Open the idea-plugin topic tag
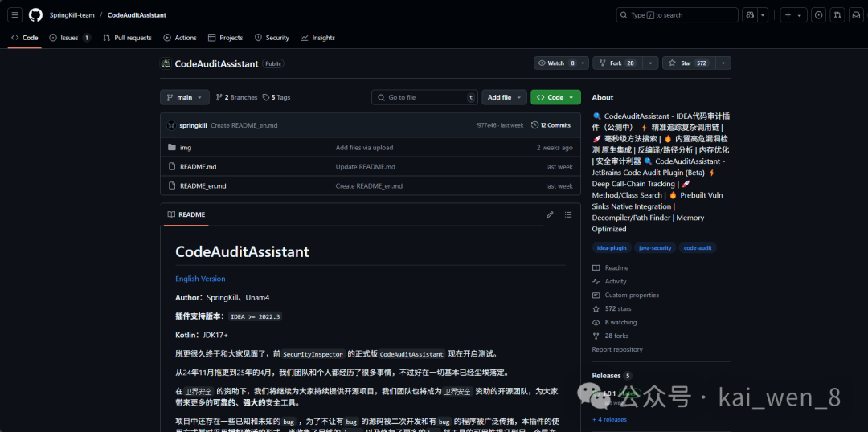This screenshot has width=868, height=432. click(x=612, y=248)
